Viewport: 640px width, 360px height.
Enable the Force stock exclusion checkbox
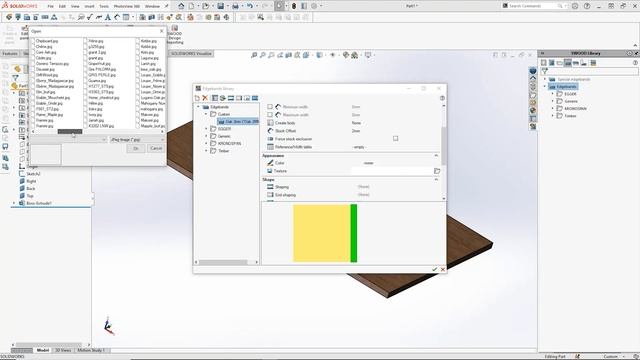(396, 138)
